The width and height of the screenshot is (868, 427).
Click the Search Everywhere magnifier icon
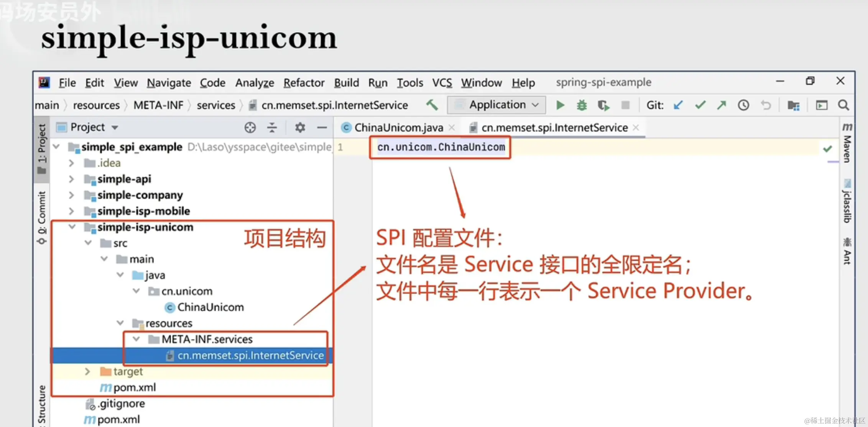[843, 105]
